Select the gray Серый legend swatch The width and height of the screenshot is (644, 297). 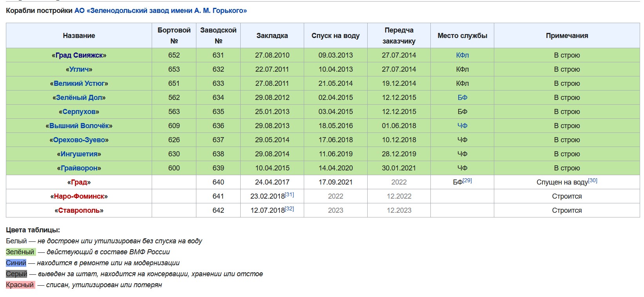click(16, 274)
